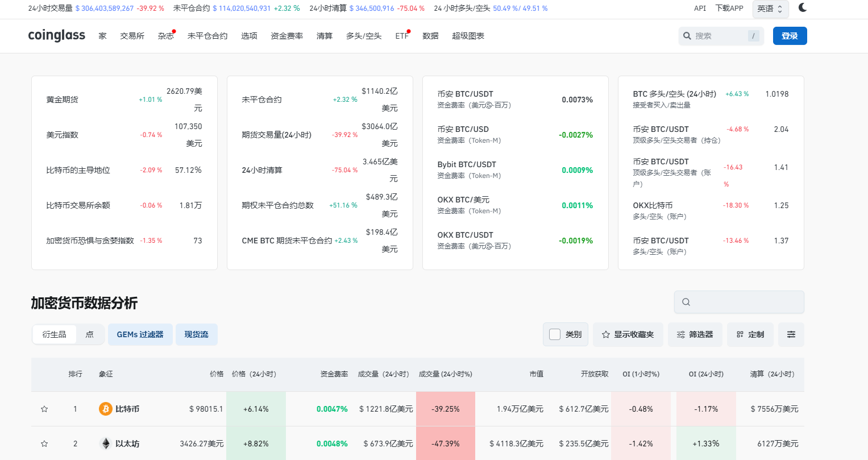The image size is (868, 460).
Task: Click 比特币的主导地位 row
Action: pyautogui.click(x=124, y=170)
